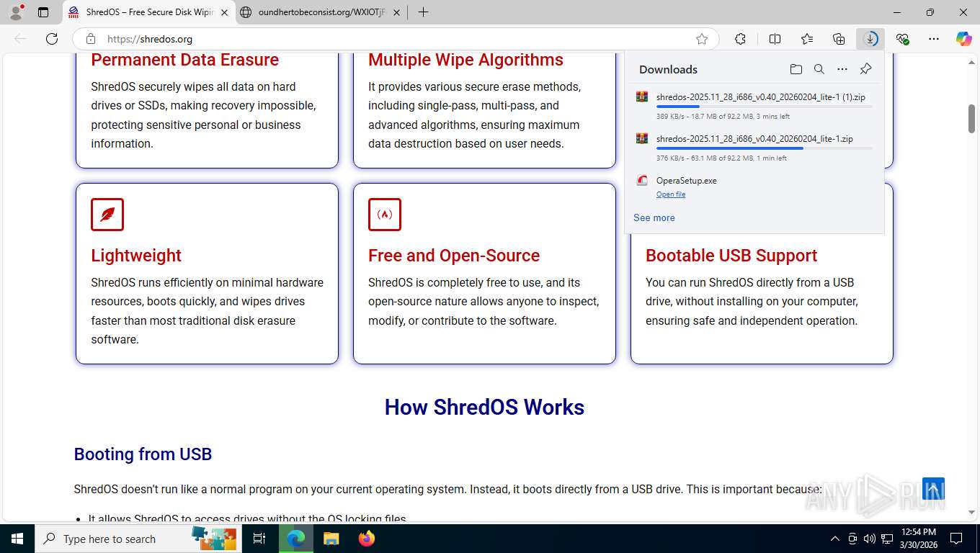Open the browser profile avatar
980x553 pixels.
click(16, 12)
